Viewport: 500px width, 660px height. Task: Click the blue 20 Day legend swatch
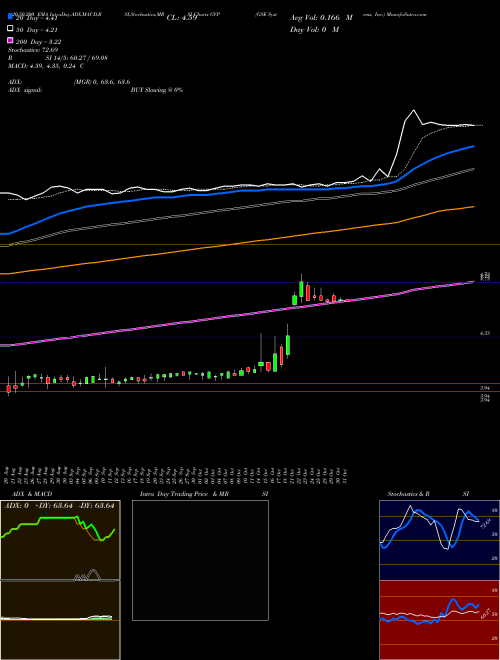(x=11, y=17)
